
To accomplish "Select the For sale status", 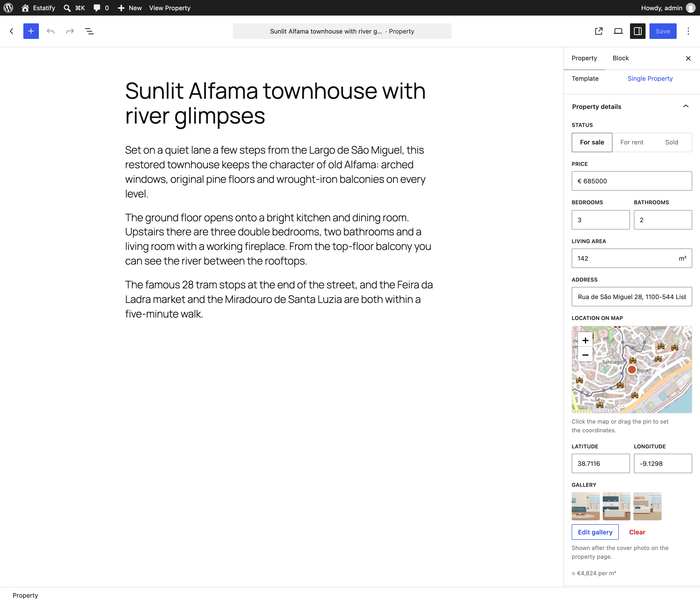I will 592,142.
